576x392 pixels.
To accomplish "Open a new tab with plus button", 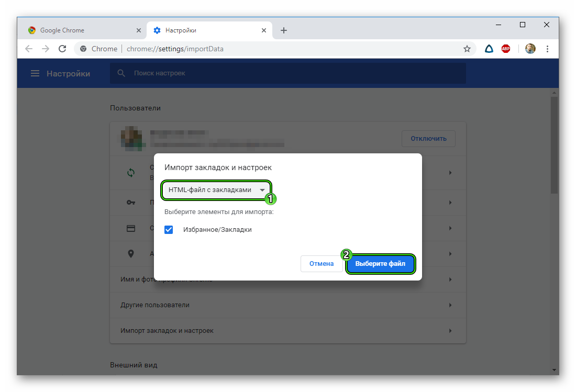I will [x=284, y=30].
